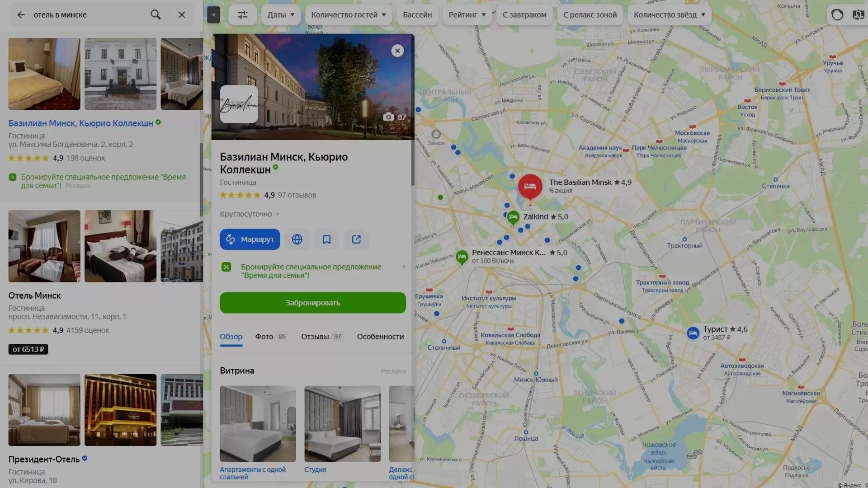The width and height of the screenshot is (868, 488).
Task: Click the Могилёвская metro station marker
Action: [801, 387]
